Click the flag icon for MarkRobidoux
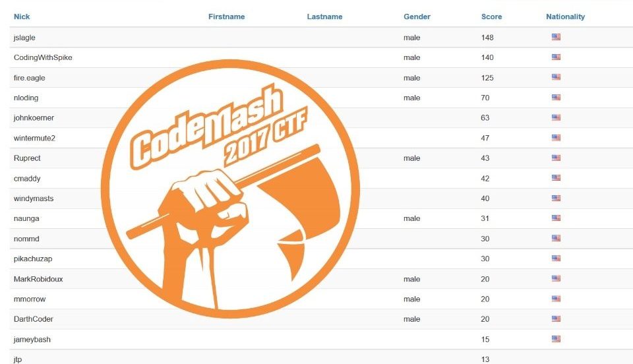Image resolution: width=633 pixels, height=364 pixels. pyautogui.click(x=556, y=278)
